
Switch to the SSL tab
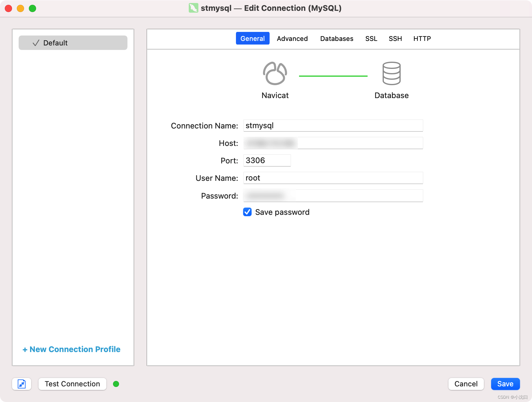pos(371,39)
